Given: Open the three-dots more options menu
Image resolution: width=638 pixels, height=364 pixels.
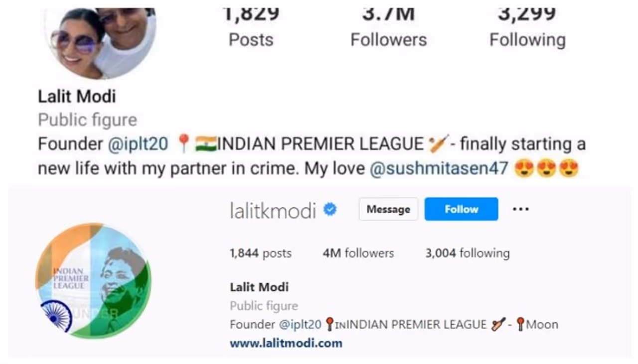Looking at the screenshot, I should coord(520,209).
